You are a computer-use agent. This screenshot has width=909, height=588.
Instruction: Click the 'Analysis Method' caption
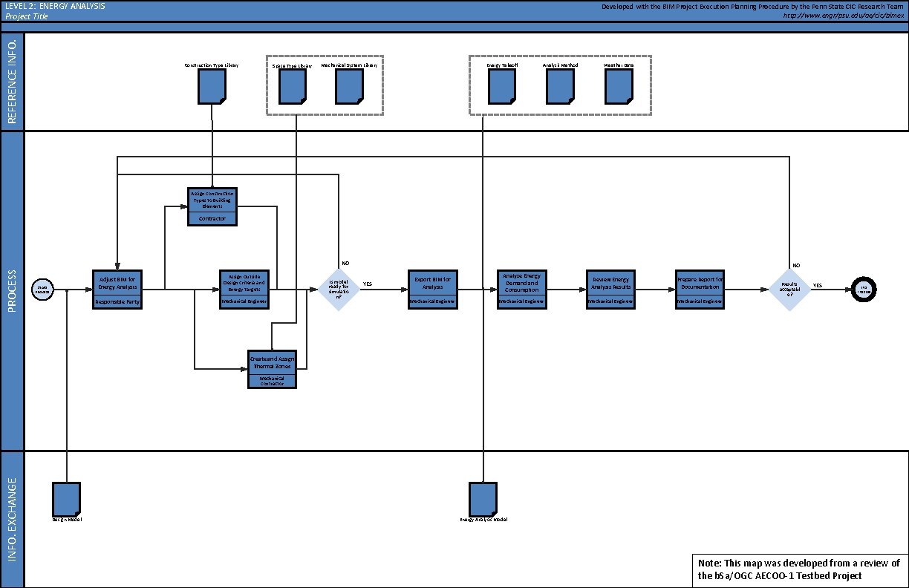[560, 65]
